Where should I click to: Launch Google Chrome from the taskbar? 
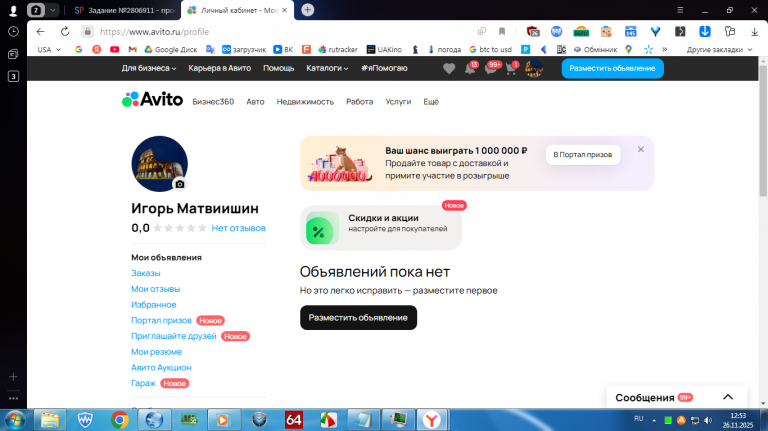pyautogui.click(x=119, y=420)
